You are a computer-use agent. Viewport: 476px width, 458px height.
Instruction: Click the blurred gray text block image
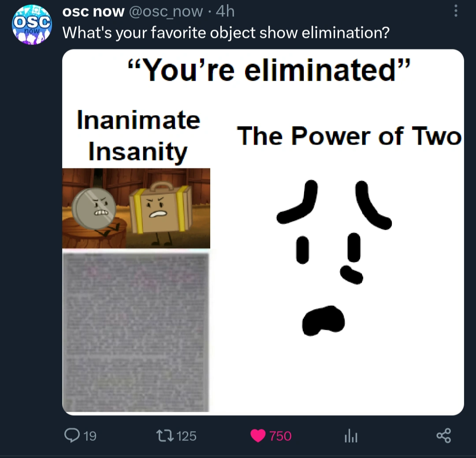click(x=136, y=331)
